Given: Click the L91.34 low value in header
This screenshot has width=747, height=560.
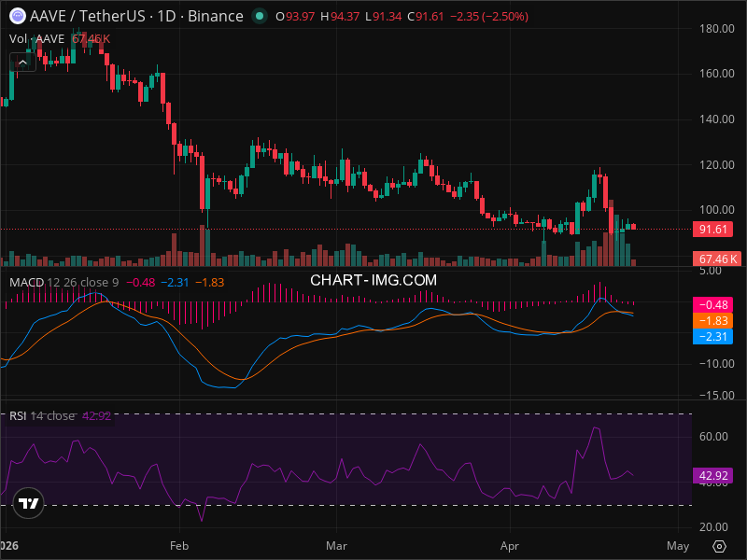Looking at the screenshot, I should [384, 17].
